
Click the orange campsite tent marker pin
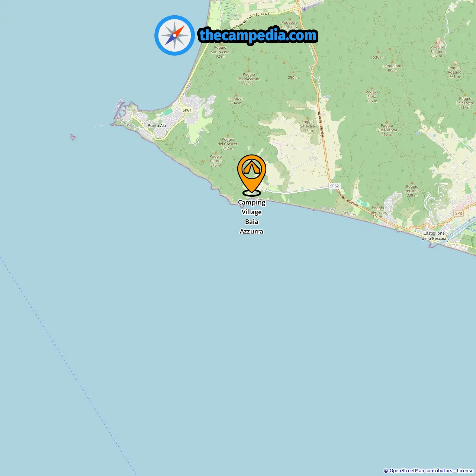click(x=252, y=174)
